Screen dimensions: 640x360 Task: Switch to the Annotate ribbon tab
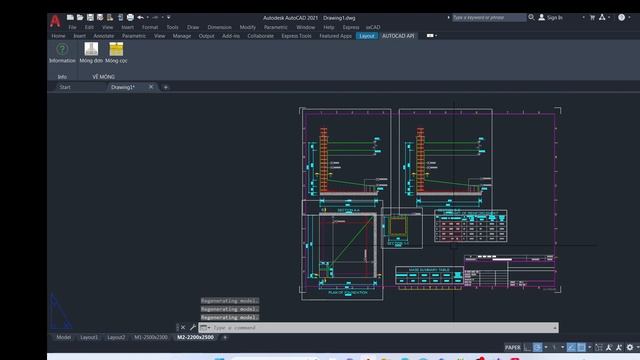(104, 36)
